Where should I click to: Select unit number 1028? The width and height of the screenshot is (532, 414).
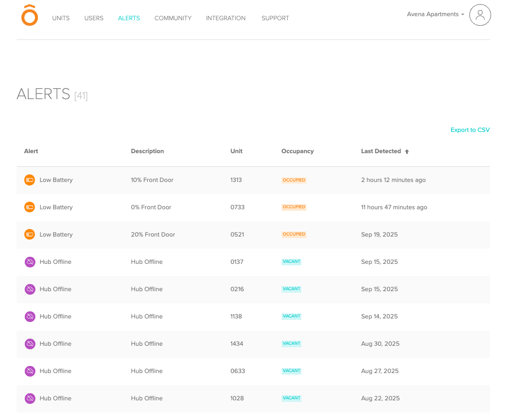click(237, 398)
